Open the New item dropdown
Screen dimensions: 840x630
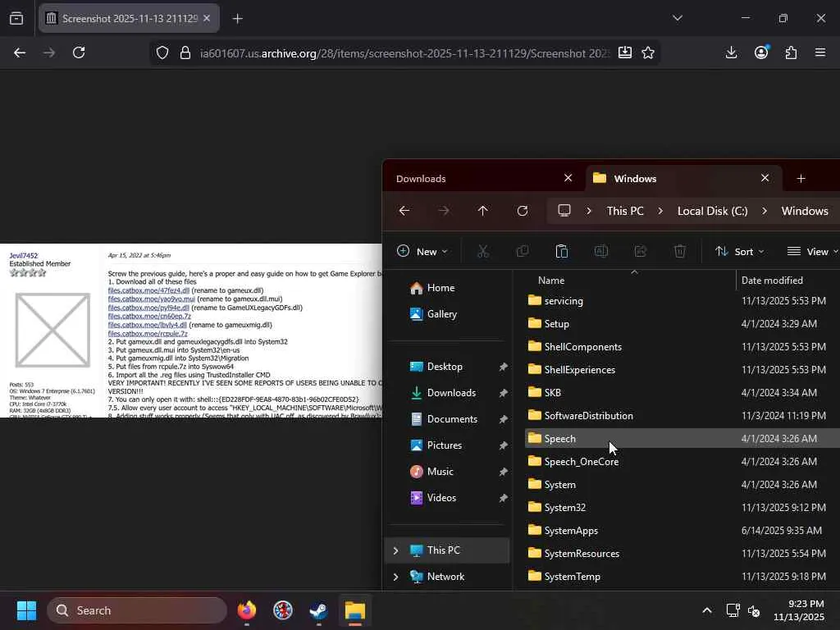coord(422,251)
